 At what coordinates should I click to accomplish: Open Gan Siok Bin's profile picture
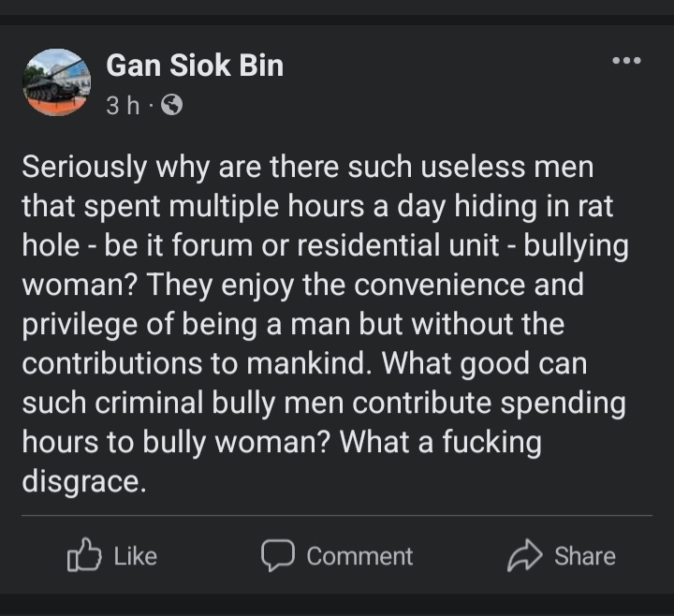(x=56, y=82)
